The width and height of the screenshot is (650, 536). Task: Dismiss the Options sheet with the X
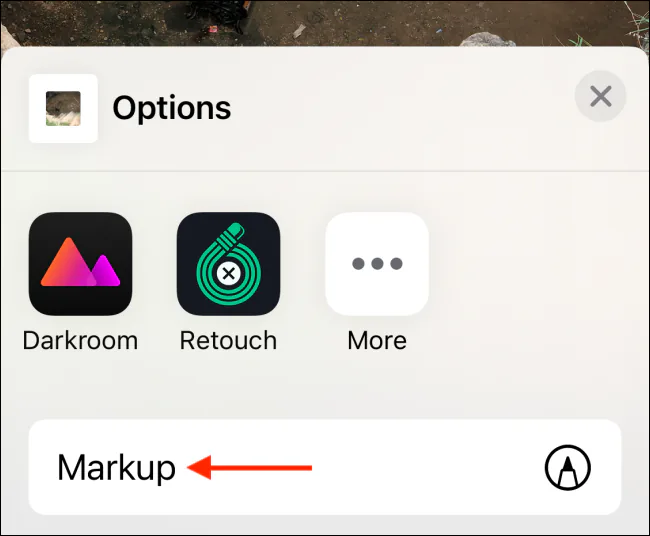point(600,96)
